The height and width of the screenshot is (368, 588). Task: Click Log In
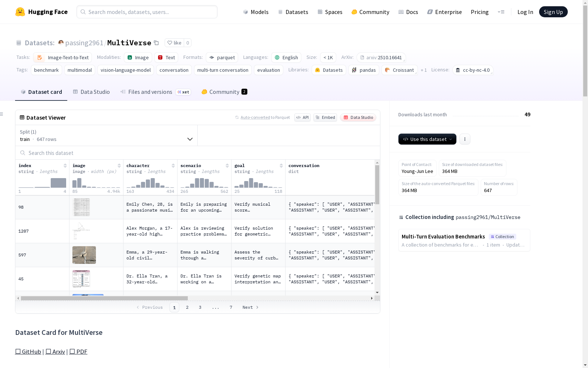point(525,12)
